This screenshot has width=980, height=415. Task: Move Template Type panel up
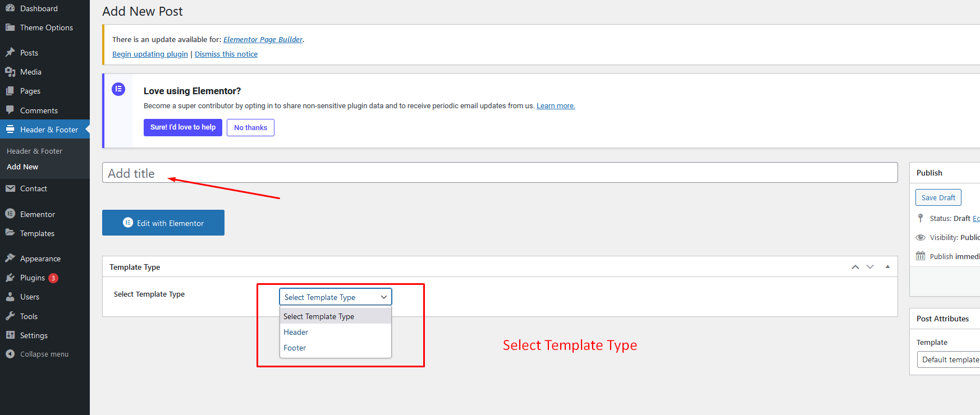point(855,267)
